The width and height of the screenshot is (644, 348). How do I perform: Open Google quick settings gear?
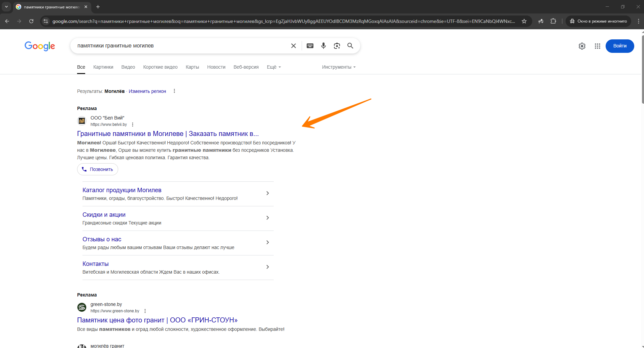pyautogui.click(x=582, y=46)
